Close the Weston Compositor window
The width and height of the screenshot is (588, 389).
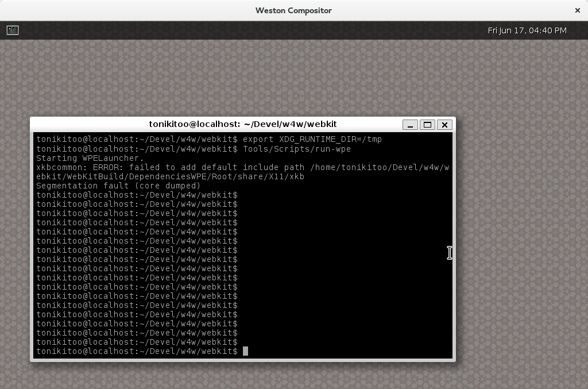[578, 10]
